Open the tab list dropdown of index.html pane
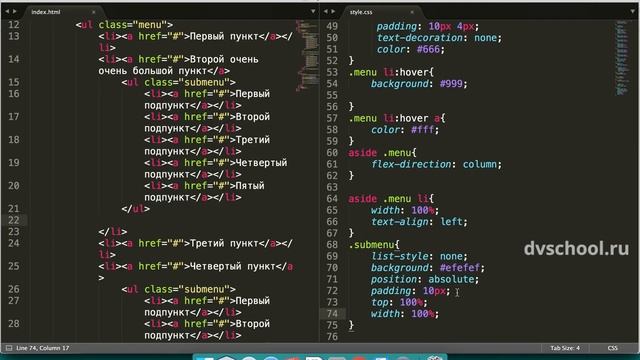Image resolution: width=640 pixels, height=360 pixels. pyautogui.click(x=313, y=11)
